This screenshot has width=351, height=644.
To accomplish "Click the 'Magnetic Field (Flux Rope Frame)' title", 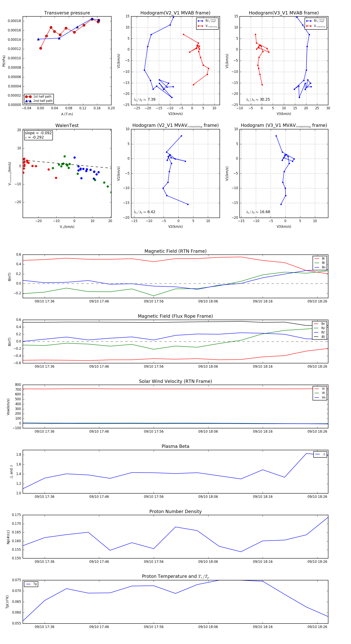I will 175,316.
